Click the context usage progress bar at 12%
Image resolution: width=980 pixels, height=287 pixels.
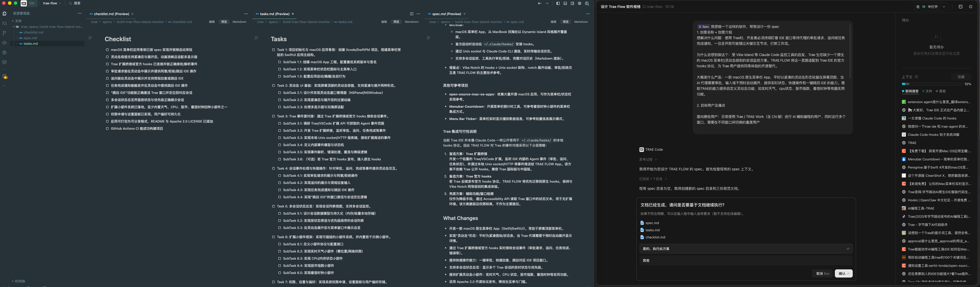932,84
